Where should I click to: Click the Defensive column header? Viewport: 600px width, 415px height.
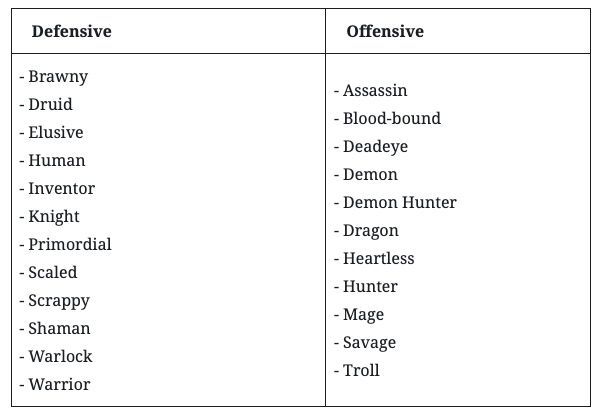coord(72,31)
